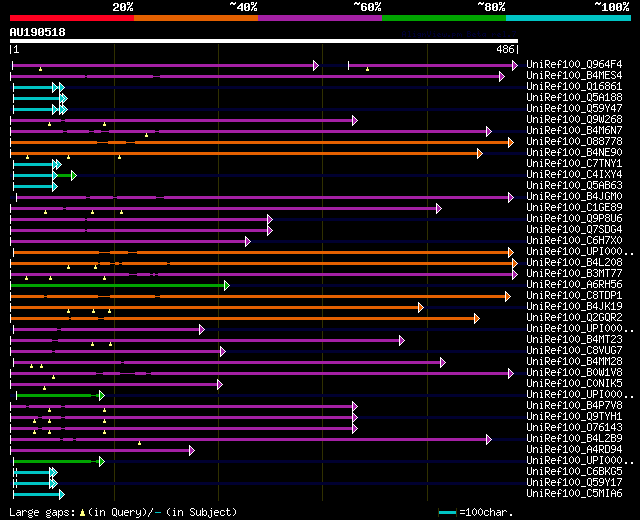Image resolution: width=640 pixels, height=520 pixels.
Task: Open the UniRef100_Q59Y47 label
Action: 574,109
